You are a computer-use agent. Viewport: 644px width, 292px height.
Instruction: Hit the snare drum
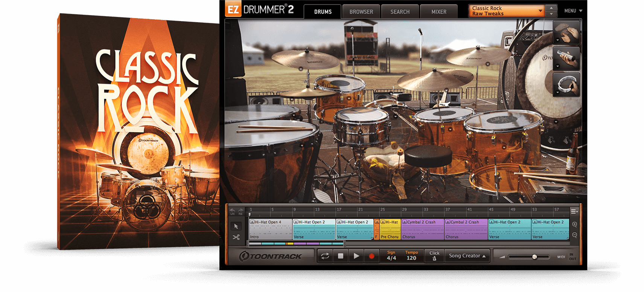[361, 126]
